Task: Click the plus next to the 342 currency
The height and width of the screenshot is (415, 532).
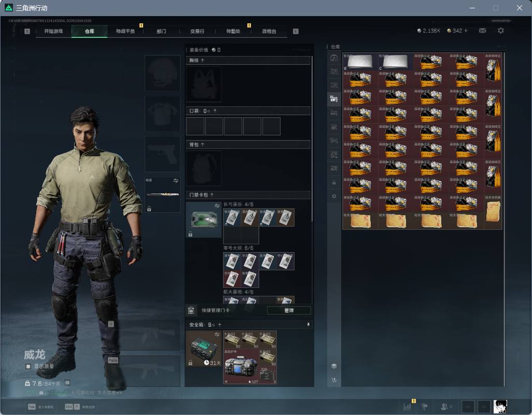Action: pos(466,31)
